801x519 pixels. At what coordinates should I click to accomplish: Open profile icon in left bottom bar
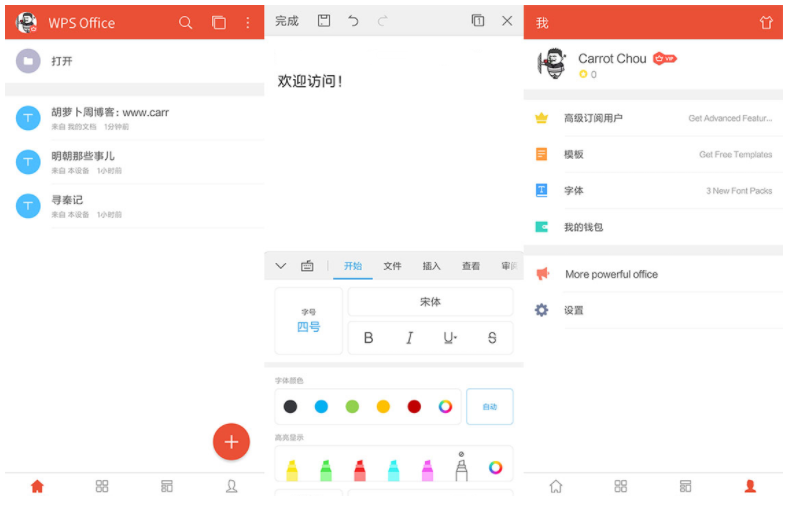pos(231,486)
